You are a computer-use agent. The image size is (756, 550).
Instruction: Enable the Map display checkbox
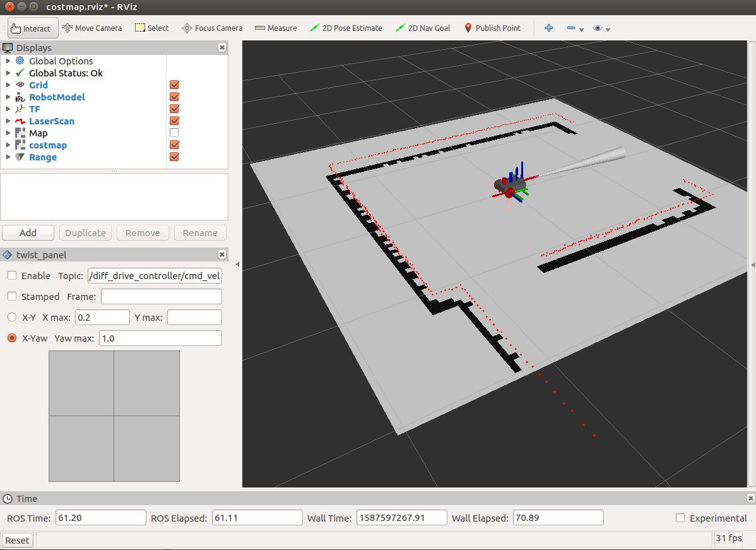point(175,133)
